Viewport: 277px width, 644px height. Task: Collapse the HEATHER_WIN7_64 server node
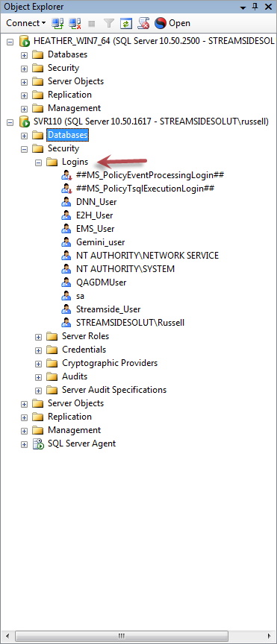coord(10,41)
